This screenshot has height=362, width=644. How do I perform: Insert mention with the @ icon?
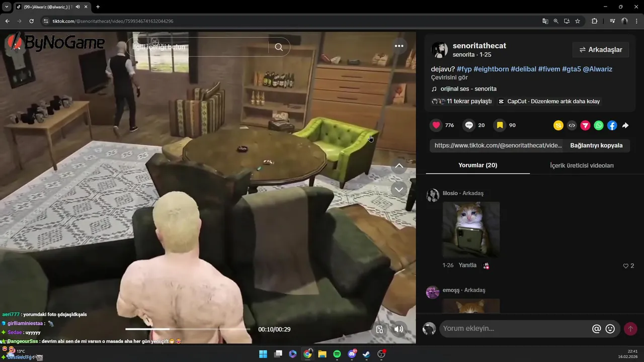(596, 329)
